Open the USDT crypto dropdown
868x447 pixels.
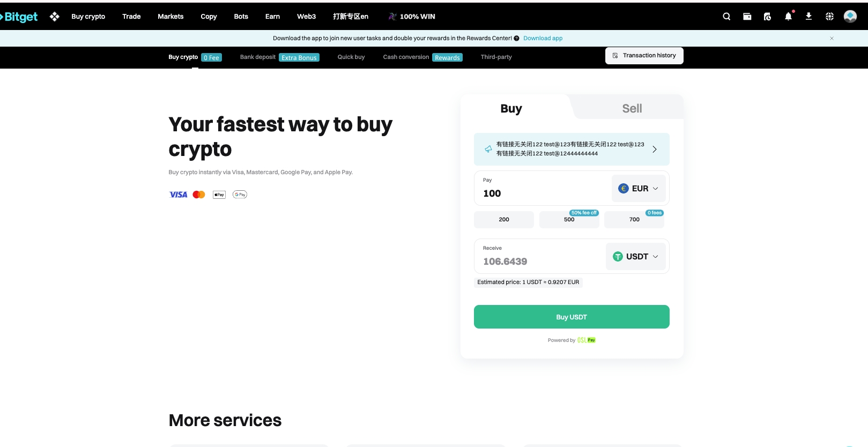click(635, 257)
